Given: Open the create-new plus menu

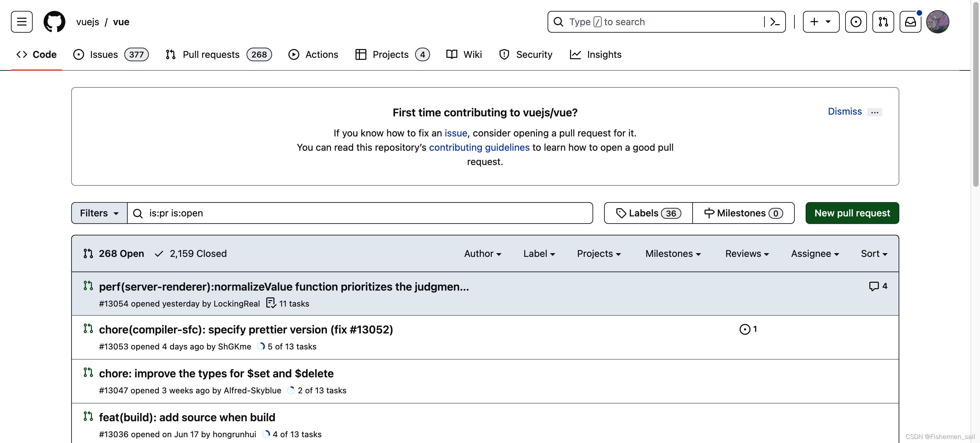Looking at the screenshot, I should pos(821,22).
